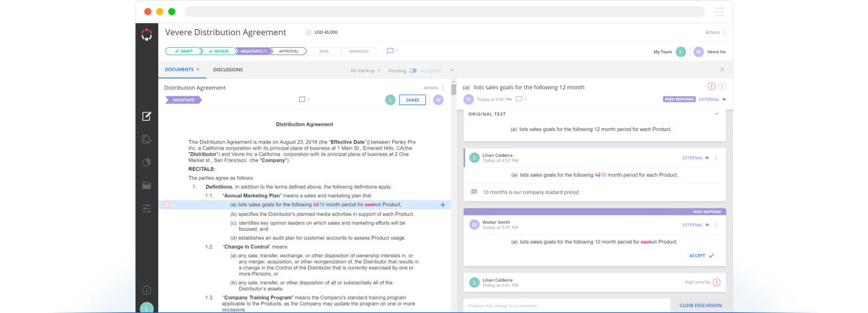The width and height of the screenshot is (868, 313).
Task: Open the pie chart reports sidebar icon
Action: click(x=147, y=162)
